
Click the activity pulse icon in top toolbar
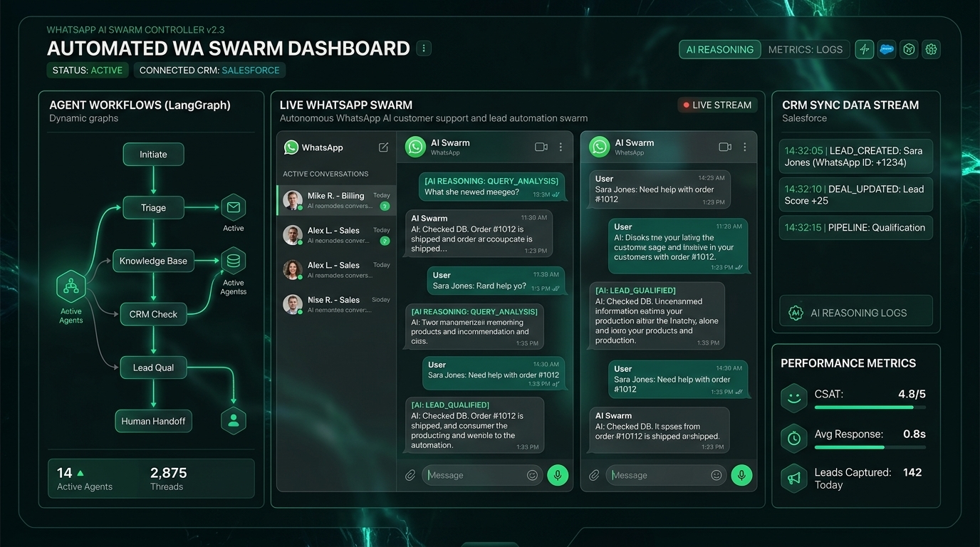(865, 49)
